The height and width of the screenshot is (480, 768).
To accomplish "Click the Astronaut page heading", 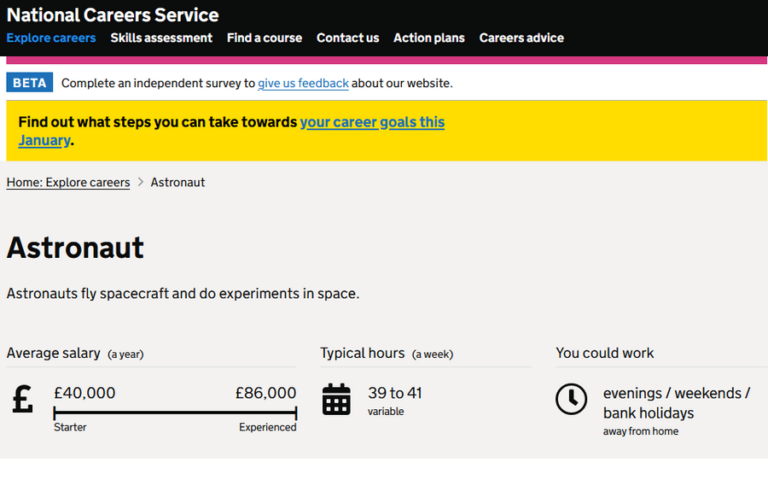I will (x=75, y=248).
